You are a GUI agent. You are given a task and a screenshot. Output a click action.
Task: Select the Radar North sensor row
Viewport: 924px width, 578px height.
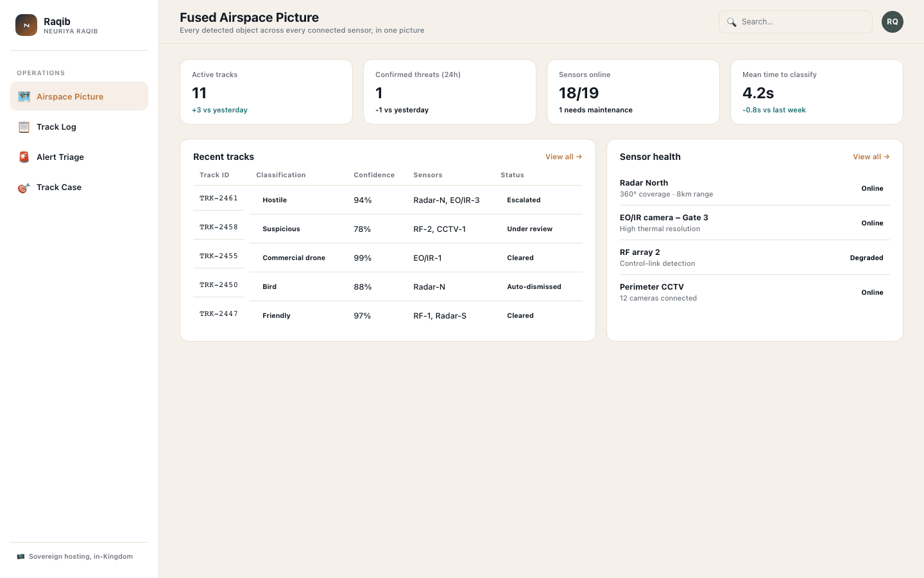point(755,188)
